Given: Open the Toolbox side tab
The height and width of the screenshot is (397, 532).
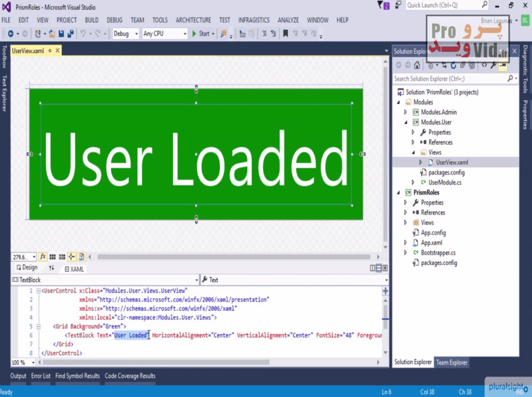Looking at the screenshot, I should tap(4, 57).
